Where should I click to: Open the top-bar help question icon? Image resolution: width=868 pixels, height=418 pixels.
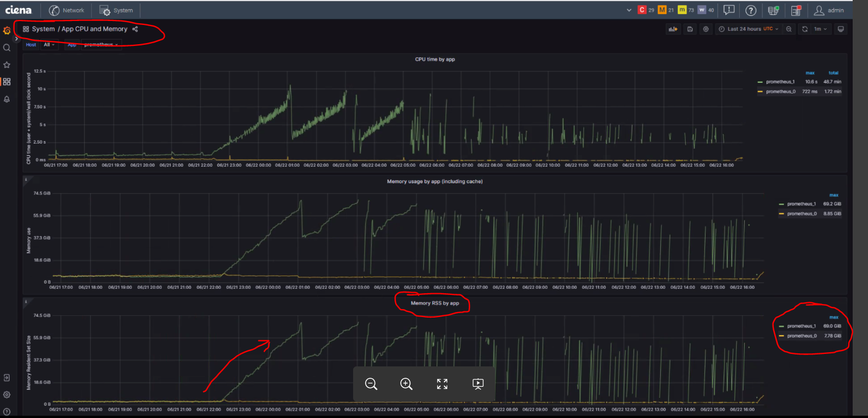(x=750, y=10)
